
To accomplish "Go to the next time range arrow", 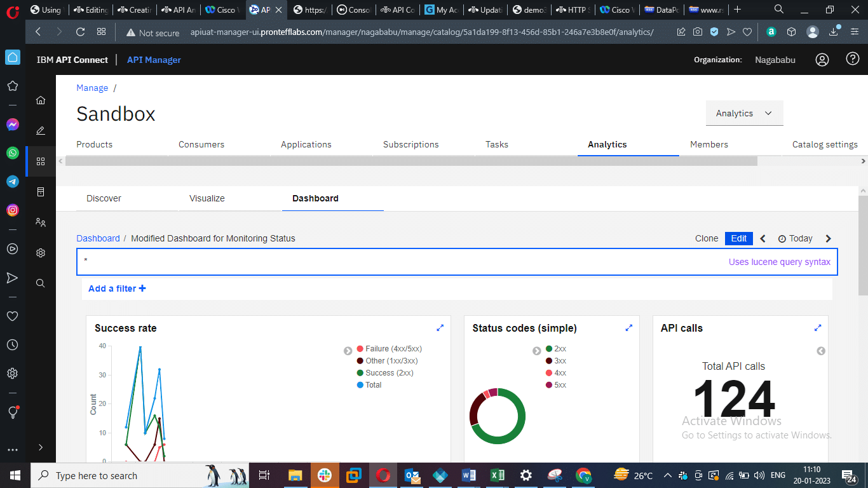I will click(828, 238).
